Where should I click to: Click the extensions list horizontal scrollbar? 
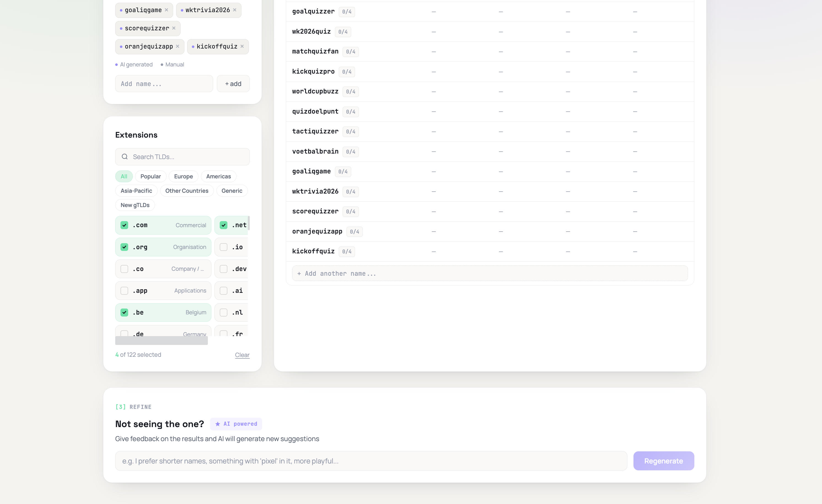tap(162, 341)
